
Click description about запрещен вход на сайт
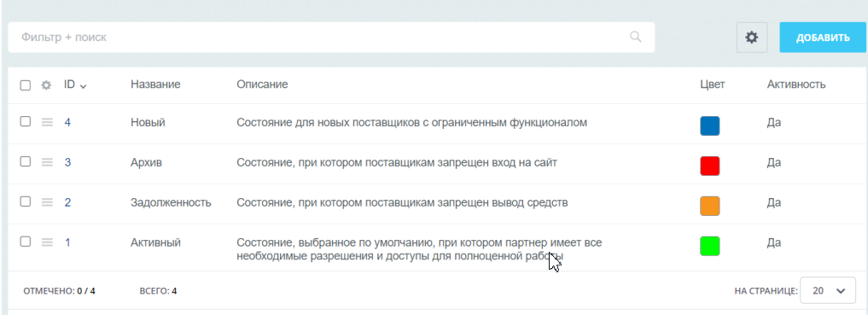(397, 162)
